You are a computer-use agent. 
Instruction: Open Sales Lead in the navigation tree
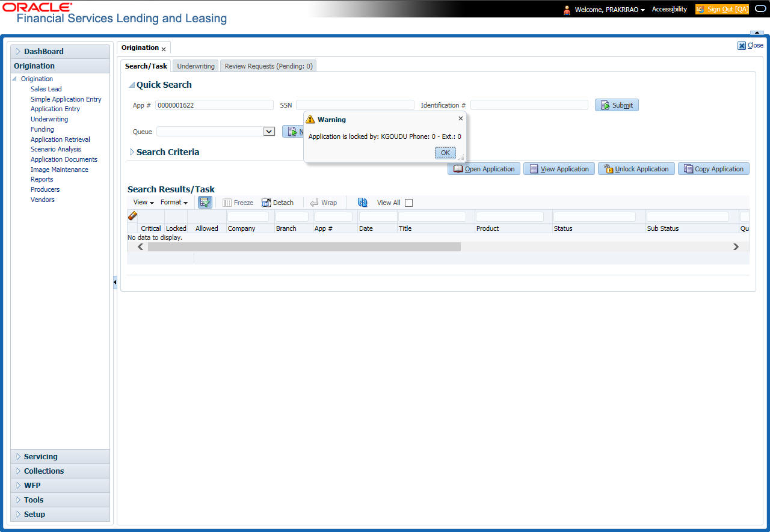click(46, 89)
